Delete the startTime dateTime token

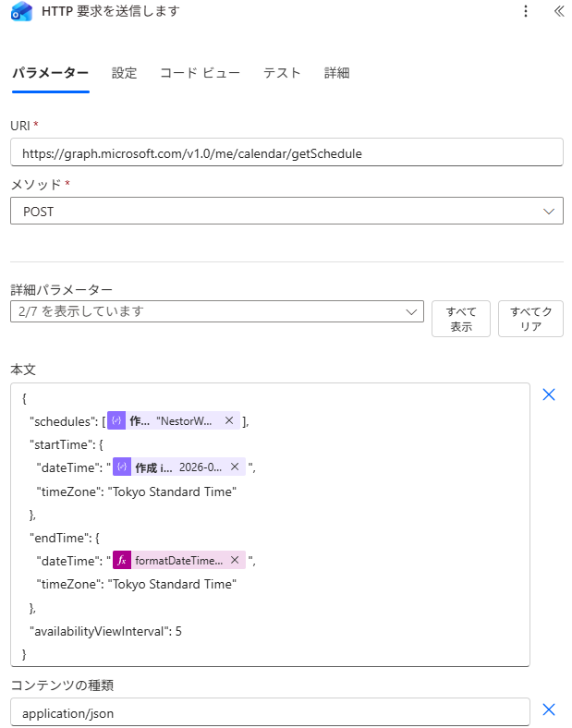tap(235, 467)
